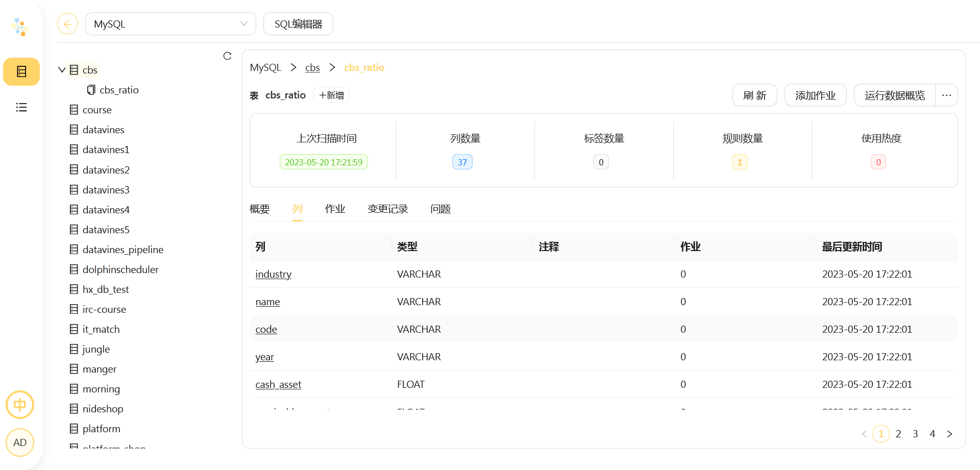Select the irc-course database
This screenshot has height=470, width=980.
tap(104, 309)
